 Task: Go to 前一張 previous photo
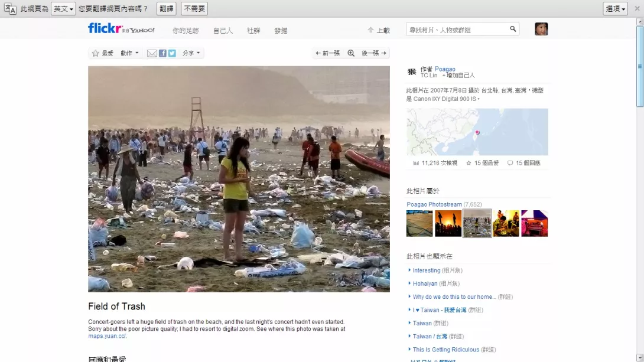click(327, 53)
